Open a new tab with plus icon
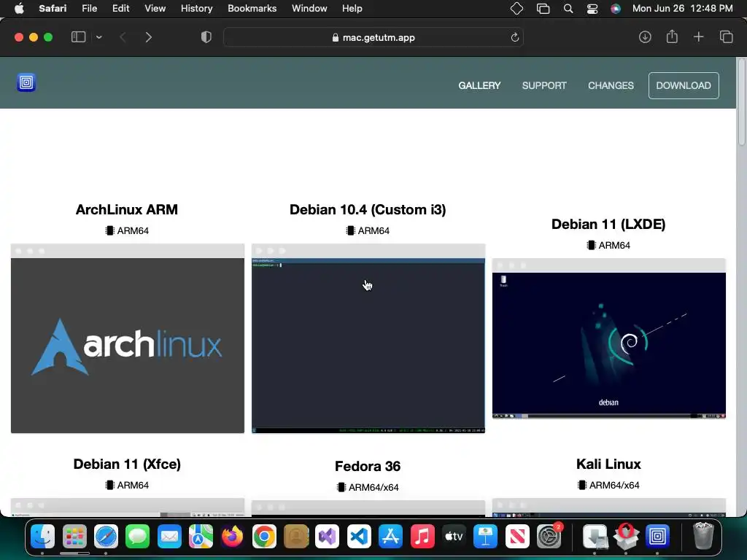The height and width of the screenshot is (560, 747). click(698, 37)
